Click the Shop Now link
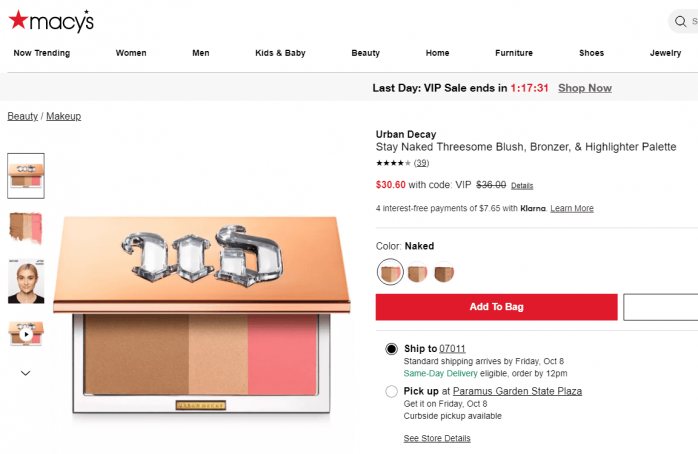Viewport: 698px width, 454px height. coord(585,88)
